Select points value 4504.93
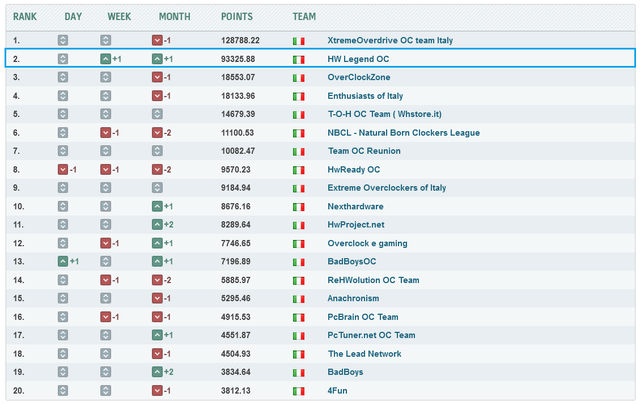Image resolution: width=640 pixels, height=404 pixels. tap(236, 354)
